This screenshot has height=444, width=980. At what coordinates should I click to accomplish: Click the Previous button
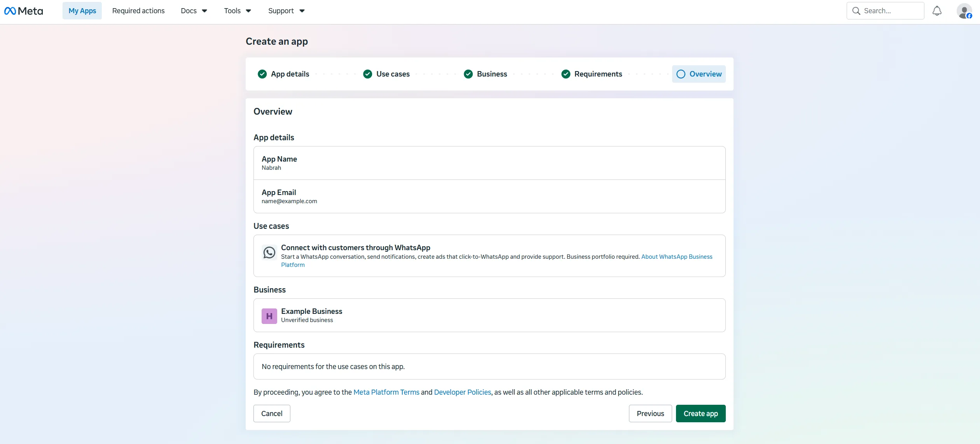tap(650, 413)
